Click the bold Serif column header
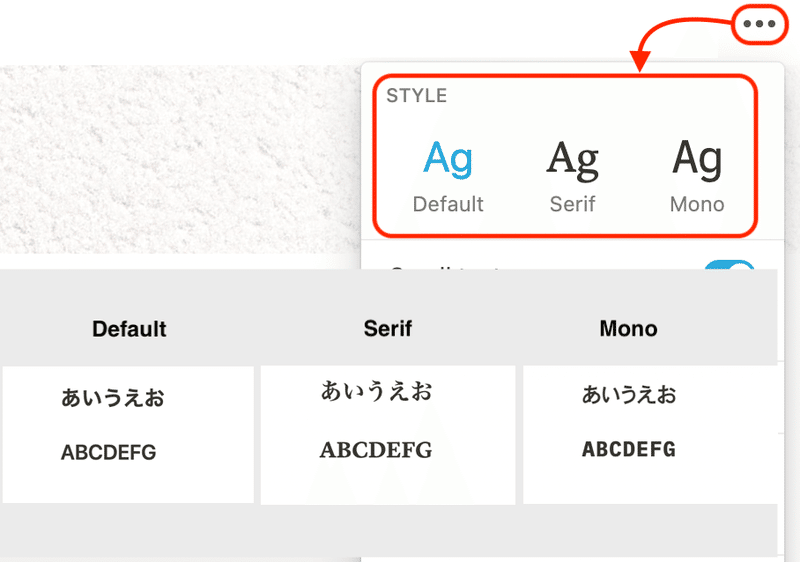800x562 pixels. click(x=388, y=328)
